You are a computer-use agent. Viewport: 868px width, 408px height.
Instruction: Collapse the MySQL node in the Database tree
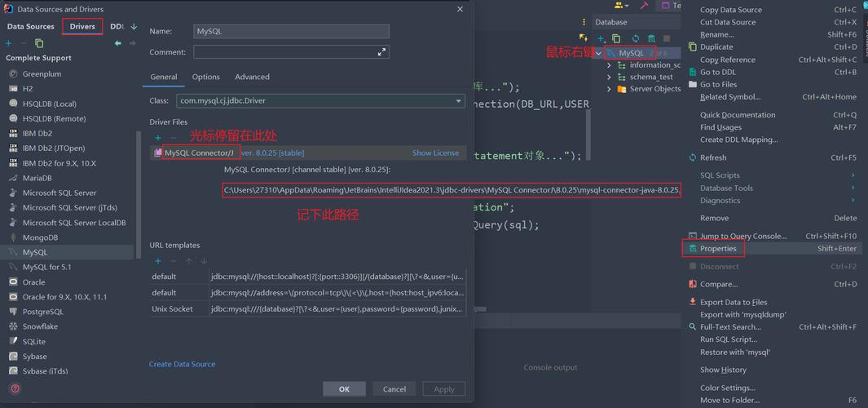click(x=598, y=53)
